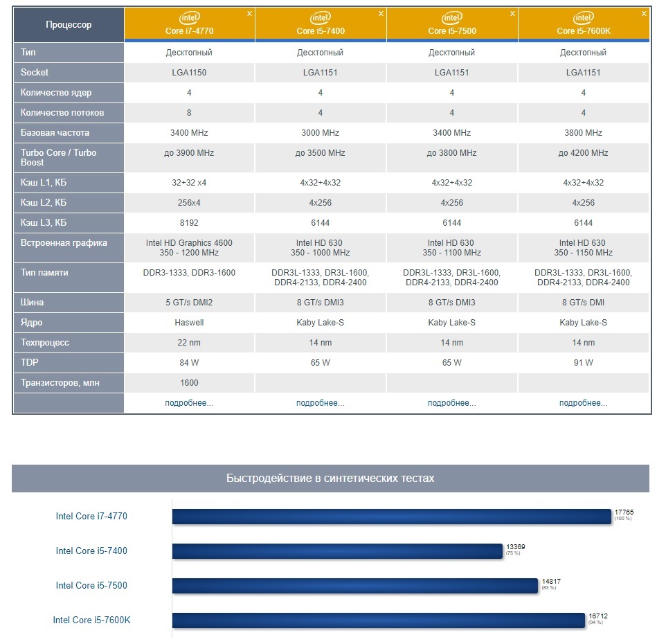Open "подробнее..." link under Core i5-7600K

tap(584, 403)
